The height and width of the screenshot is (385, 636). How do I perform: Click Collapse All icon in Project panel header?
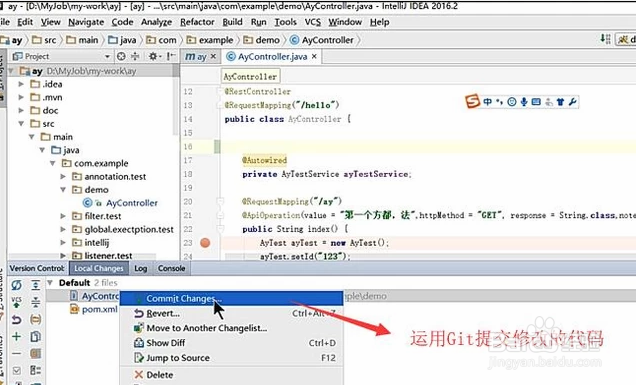click(135, 56)
